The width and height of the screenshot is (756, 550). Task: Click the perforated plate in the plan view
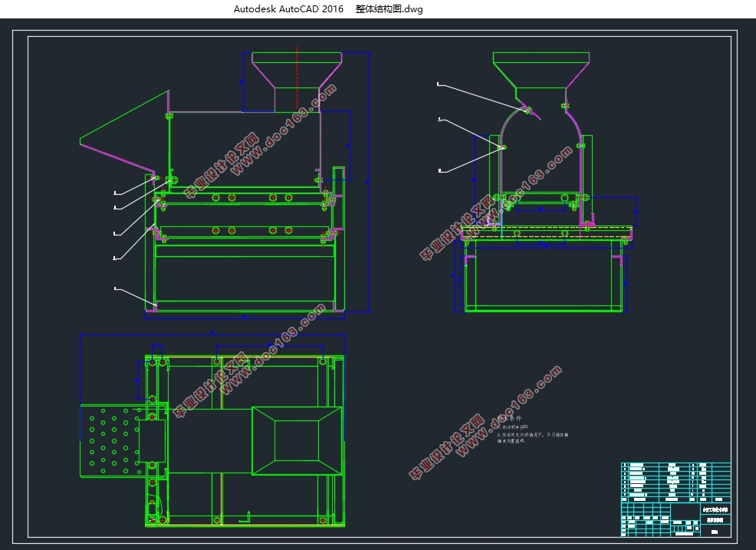coord(109,441)
